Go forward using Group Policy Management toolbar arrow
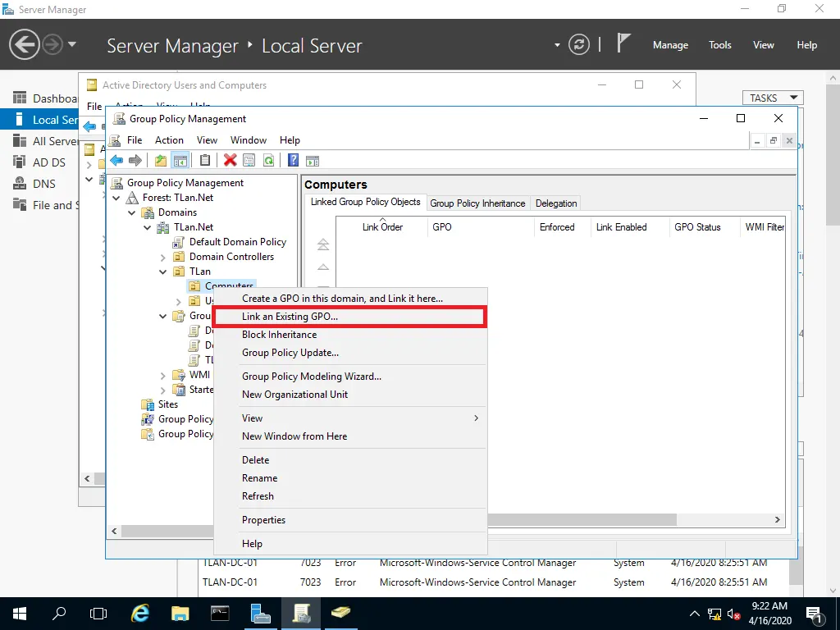This screenshot has height=630, width=840. [135, 160]
